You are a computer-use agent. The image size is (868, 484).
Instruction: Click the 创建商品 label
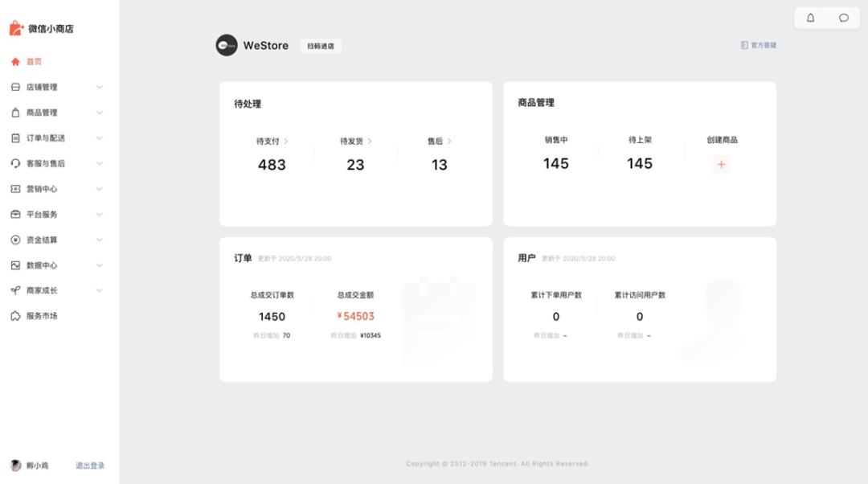722,140
